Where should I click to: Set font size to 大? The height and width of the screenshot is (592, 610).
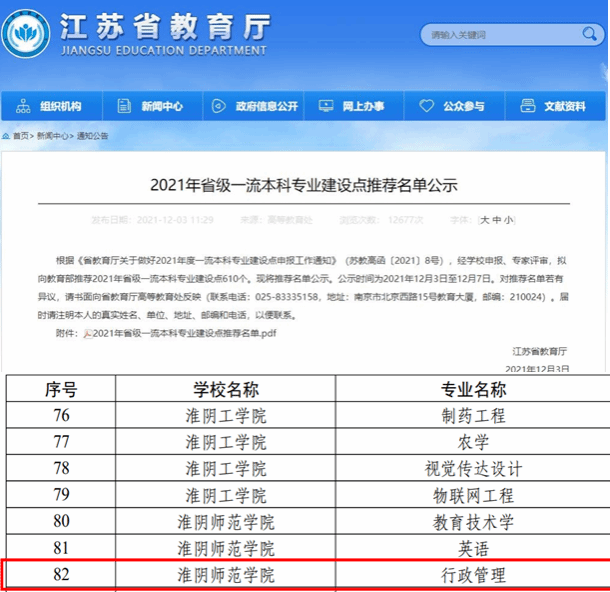484,220
